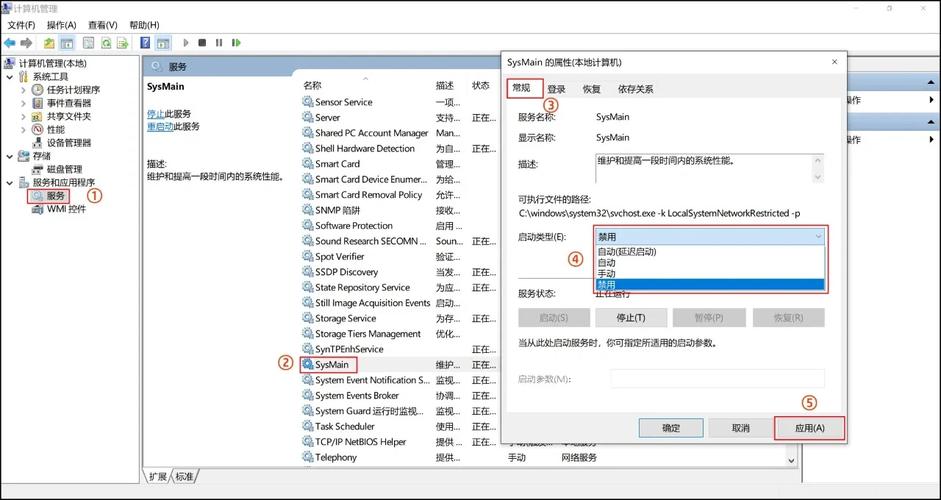Click the Back arrow in the toolbar
This screenshot has width=941, height=500.
point(9,43)
